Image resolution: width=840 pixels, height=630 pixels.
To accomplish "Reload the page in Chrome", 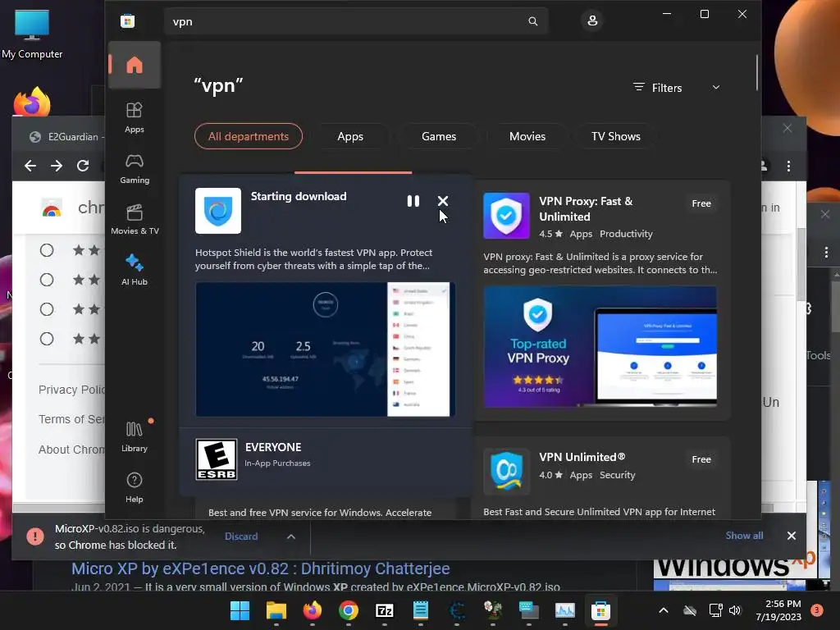I will click(83, 166).
